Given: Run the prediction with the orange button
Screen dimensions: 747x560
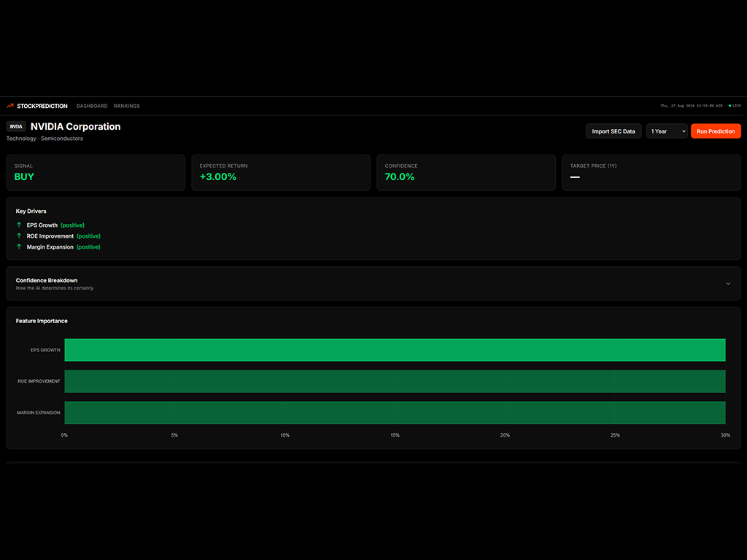Looking at the screenshot, I should tap(716, 131).
